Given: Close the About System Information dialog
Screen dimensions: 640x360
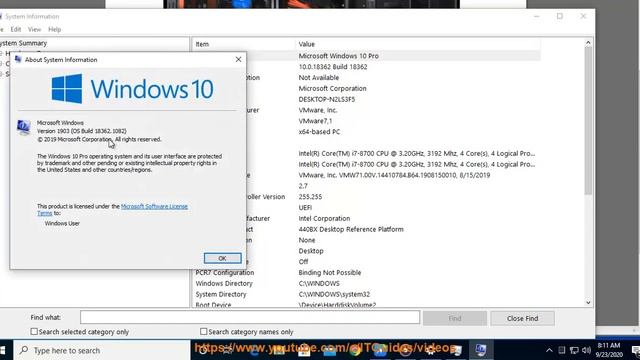Looking at the screenshot, I should click(x=238, y=60).
